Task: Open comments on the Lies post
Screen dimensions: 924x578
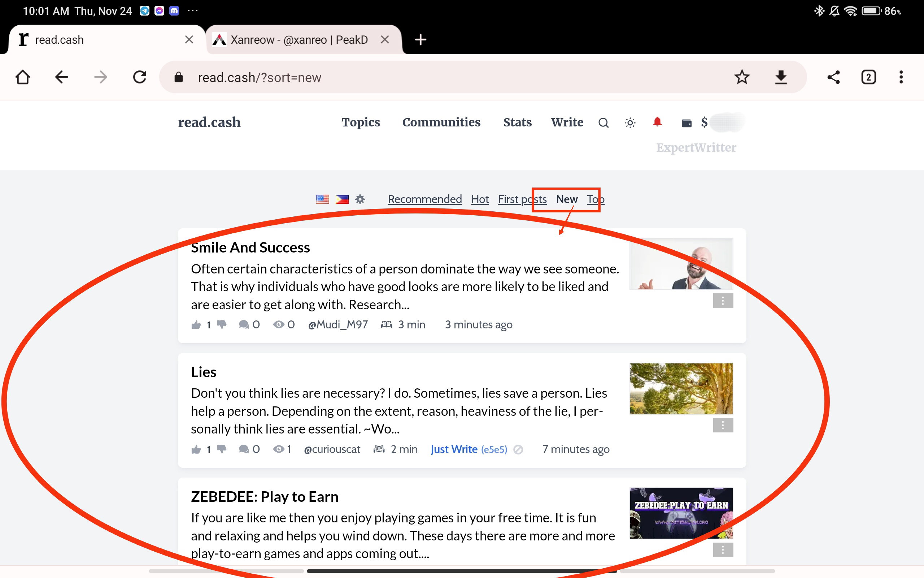Action: (x=249, y=449)
